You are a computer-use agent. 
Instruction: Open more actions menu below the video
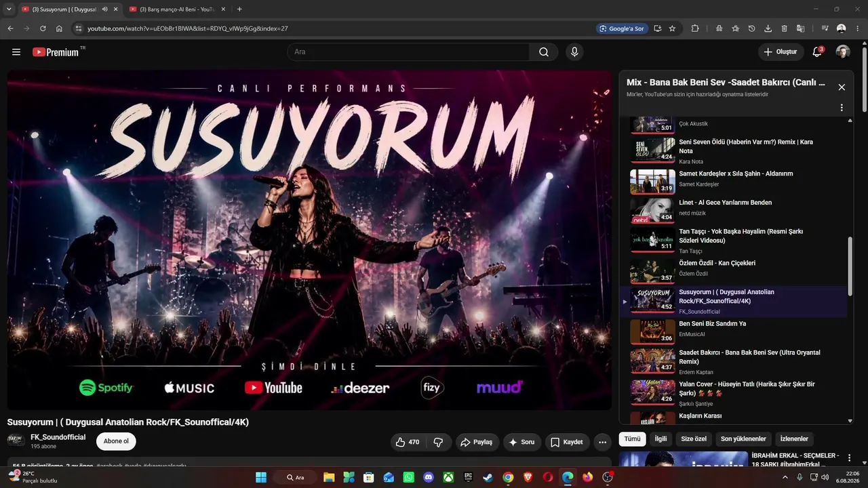(x=602, y=442)
